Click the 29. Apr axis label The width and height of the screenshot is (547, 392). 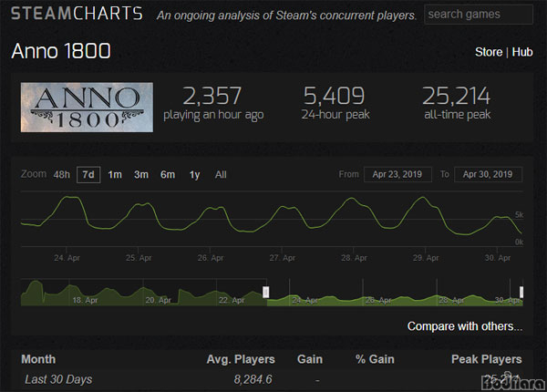426,258
